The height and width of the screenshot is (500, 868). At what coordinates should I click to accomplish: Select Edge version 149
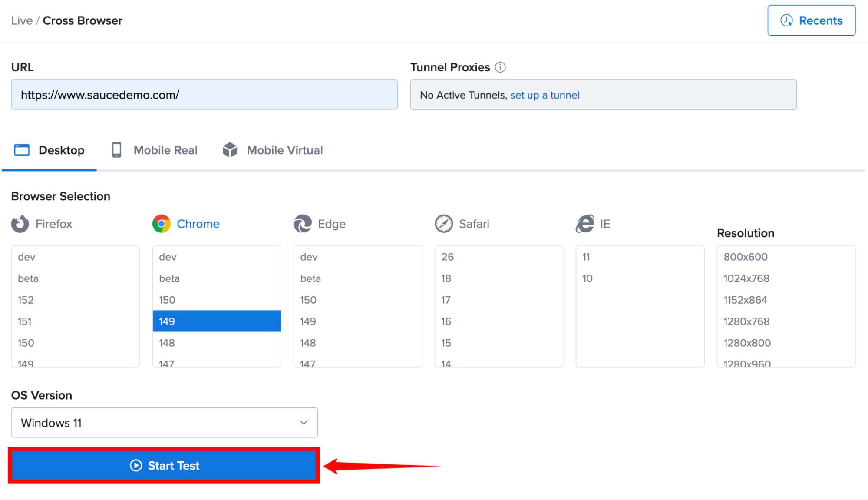tap(358, 321)
